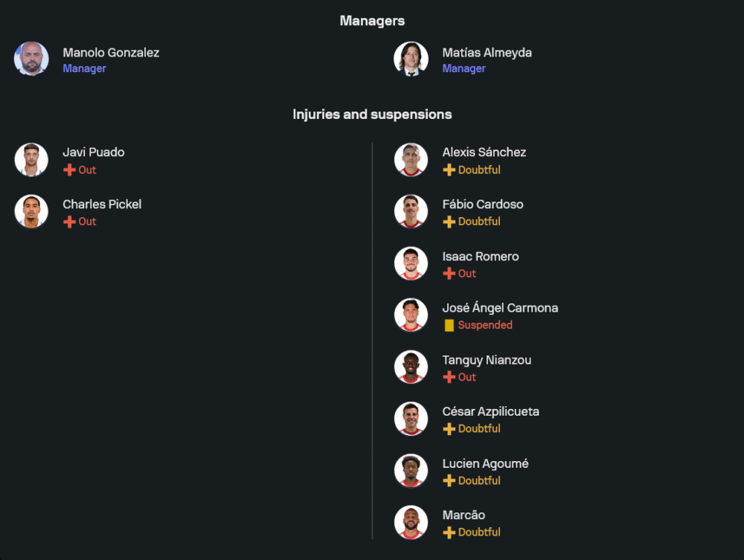744x560 pixels.
Task: Click red Out cross under Isaac Romero
Action: click(449, 274)
